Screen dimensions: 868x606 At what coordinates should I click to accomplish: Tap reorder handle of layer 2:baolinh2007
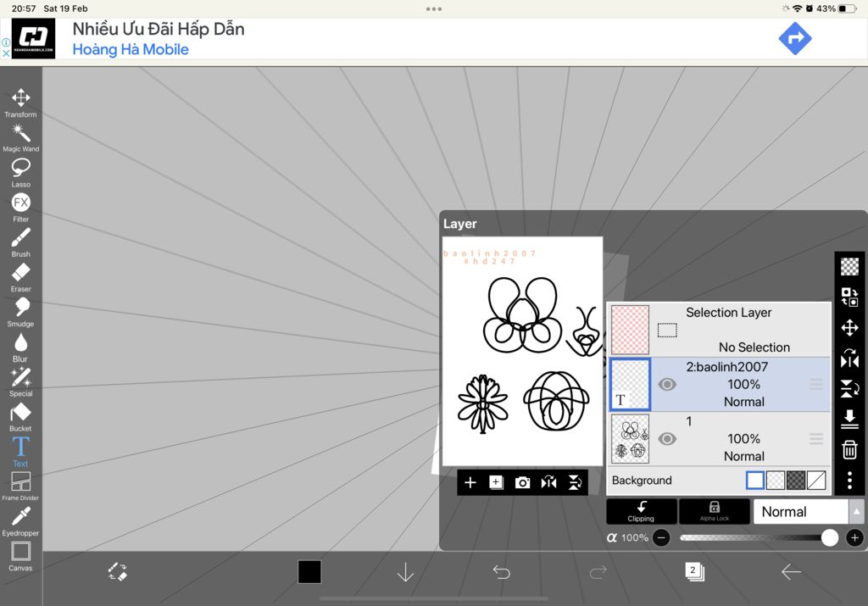point(816,384)
